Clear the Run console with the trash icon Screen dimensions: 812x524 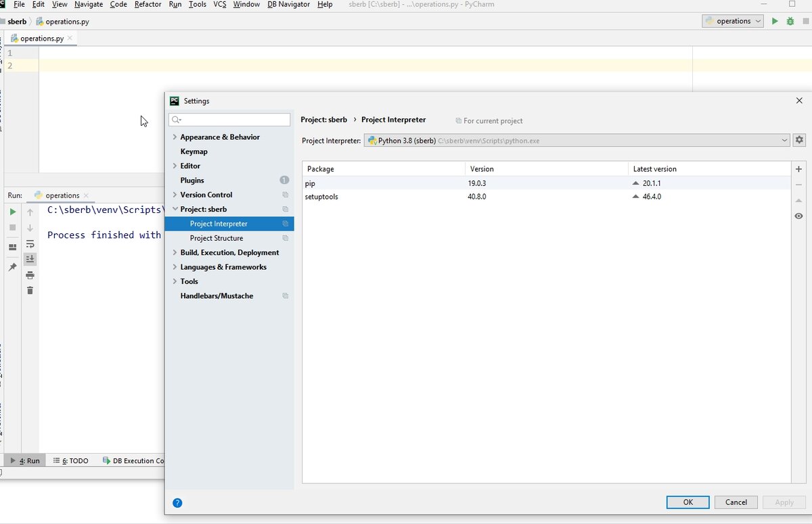(x=30, y=291)
